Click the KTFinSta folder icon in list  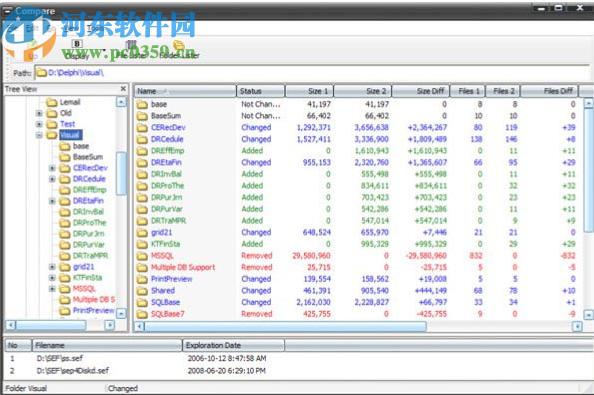[x=142, y=244]
